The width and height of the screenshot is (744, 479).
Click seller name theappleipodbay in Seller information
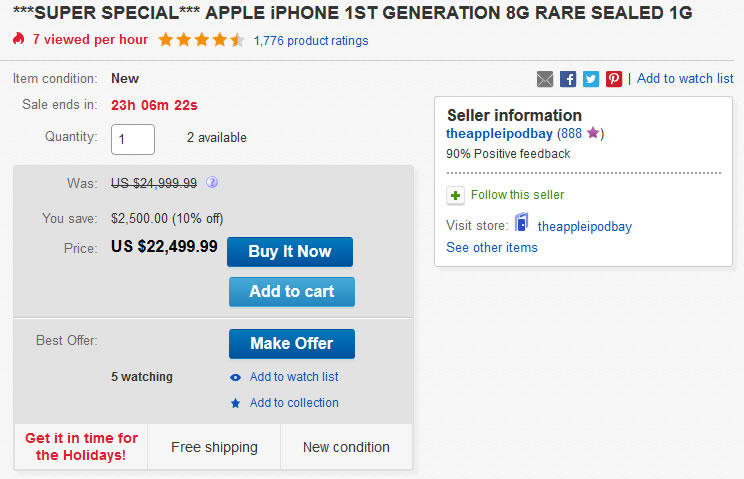tap(500, 134)
